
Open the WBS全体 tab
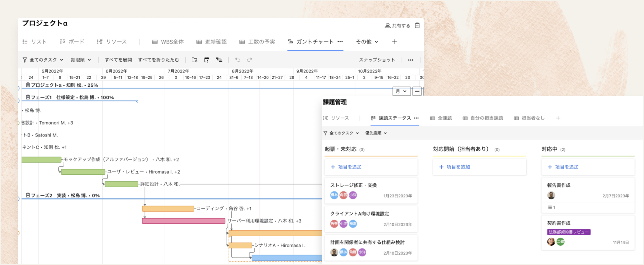168,42
